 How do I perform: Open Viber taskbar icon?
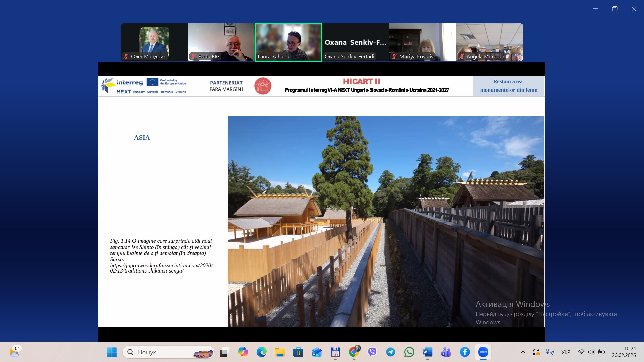(372, 352)
